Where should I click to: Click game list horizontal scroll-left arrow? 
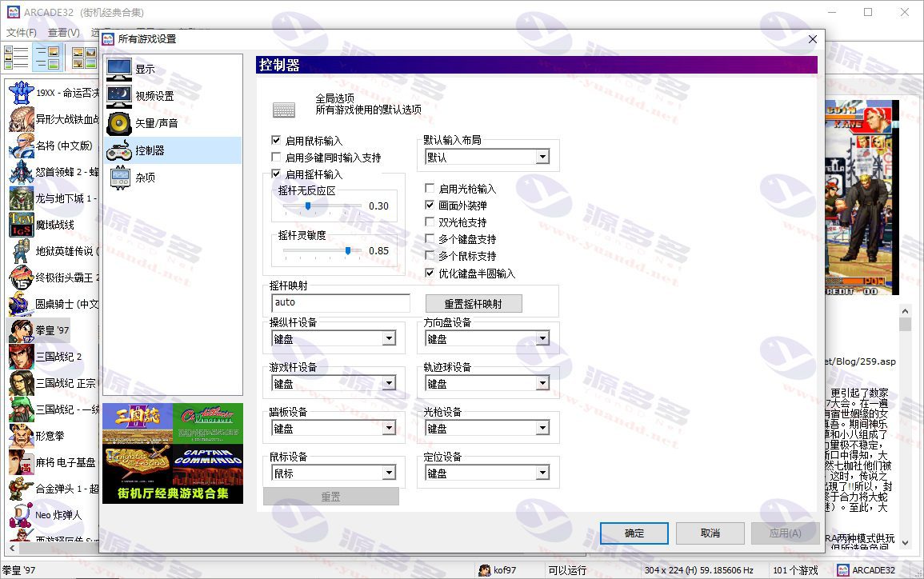point(12,548)
